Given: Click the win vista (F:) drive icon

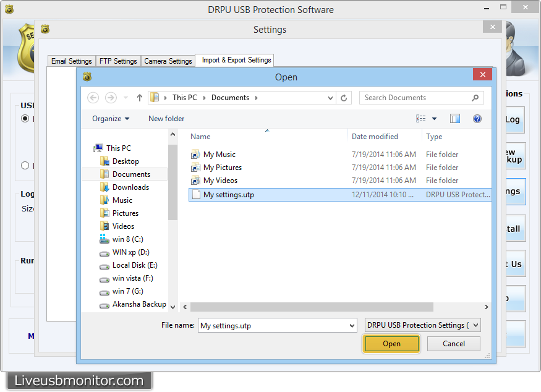Looking at the screenshot, I should pyautogui.click(x=104, y=279).
